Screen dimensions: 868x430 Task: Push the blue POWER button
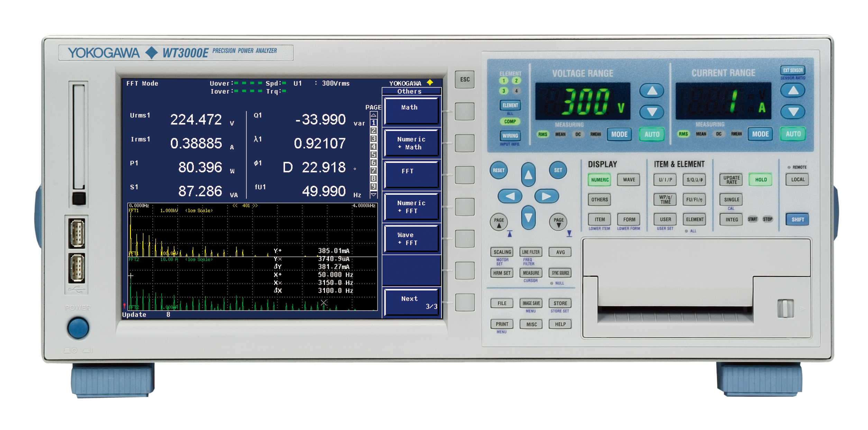pyautogui.click(x=78, y=328)
